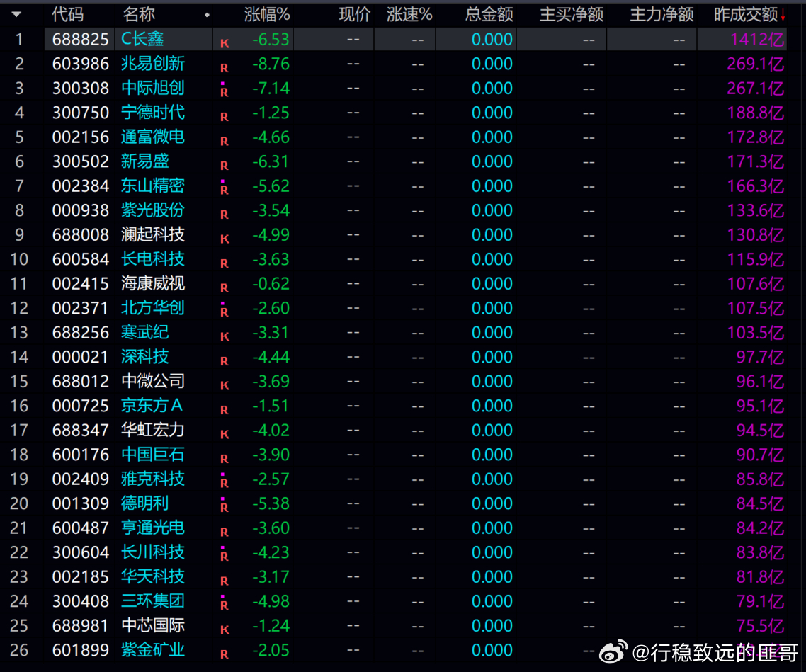
Task: Click the 1412亿 turnover value
Action: click(x=757, y=39)
